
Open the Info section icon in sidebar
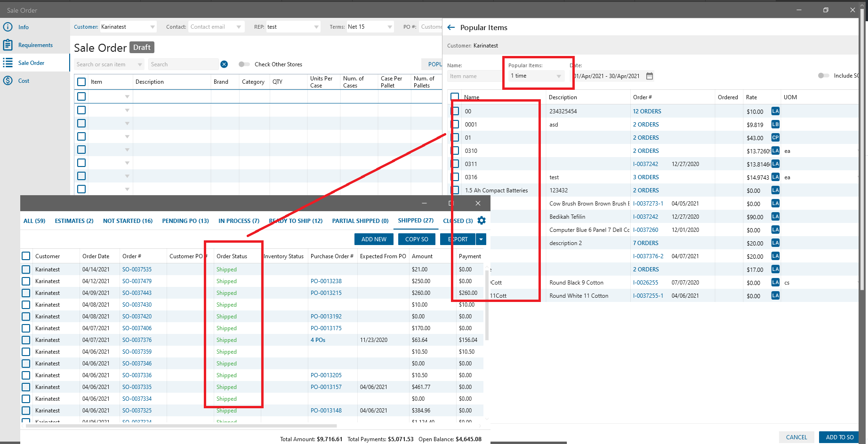coord(8,27)
